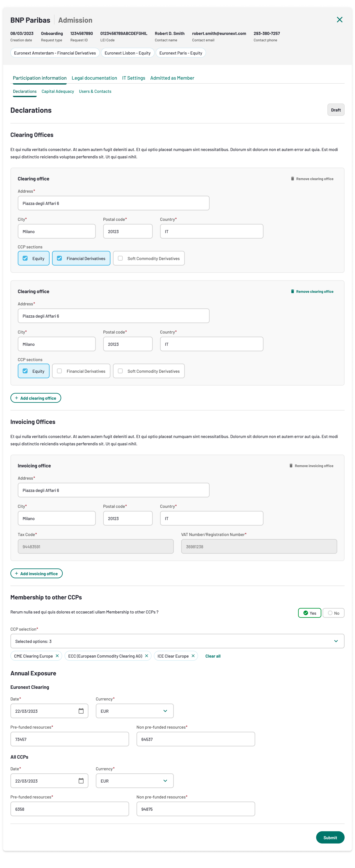Expand the CCP selection dropdown

(336, 641)
